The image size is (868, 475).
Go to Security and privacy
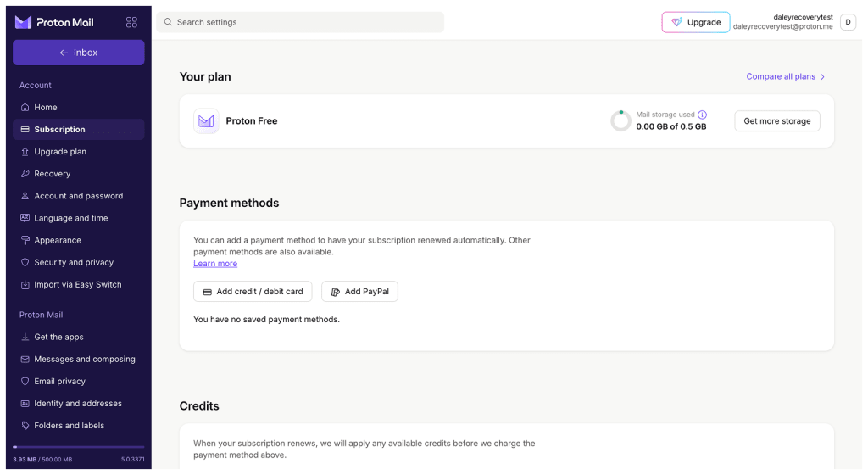click(x=79, y=262)
